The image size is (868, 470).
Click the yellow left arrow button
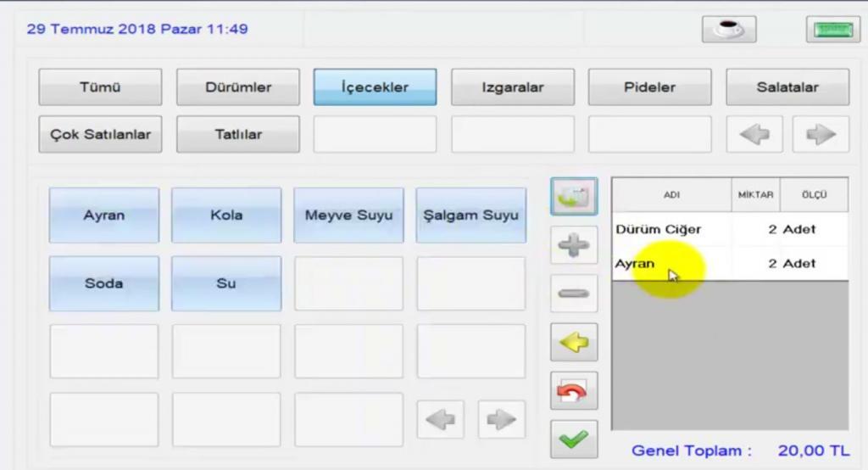coord(574,342)
